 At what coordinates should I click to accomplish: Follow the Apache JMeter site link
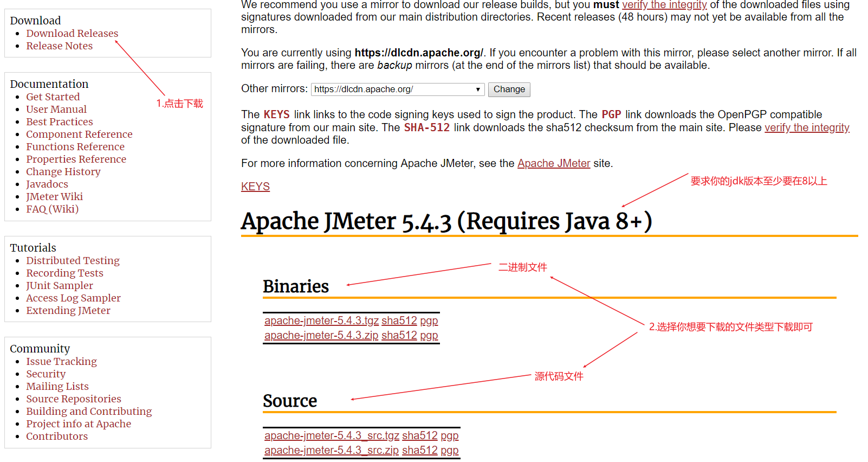coord(554,163)
